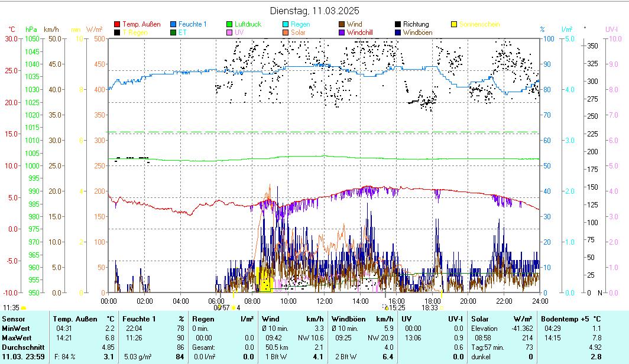The width and height of the screenshot is (629, 364).
Task: Click the red Temp. Außen legend square
Action: click(x=117, y=24)
